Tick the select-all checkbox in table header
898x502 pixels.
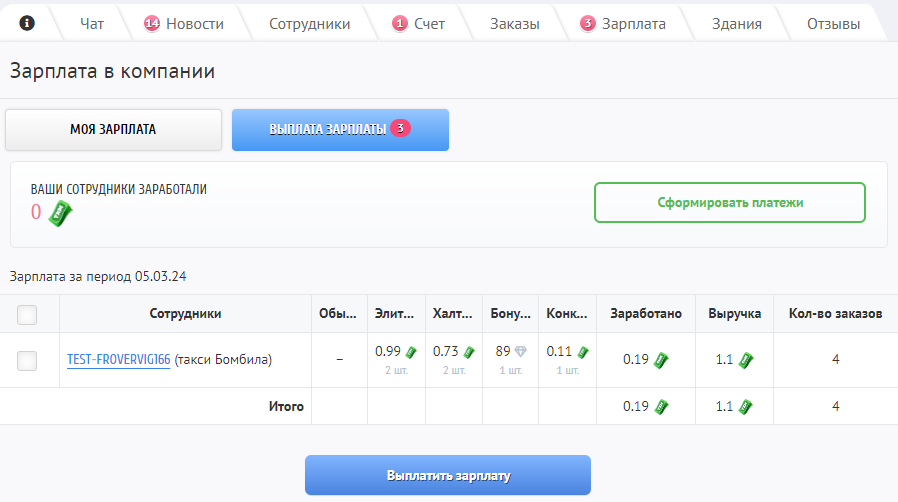(x=27, y=314)
